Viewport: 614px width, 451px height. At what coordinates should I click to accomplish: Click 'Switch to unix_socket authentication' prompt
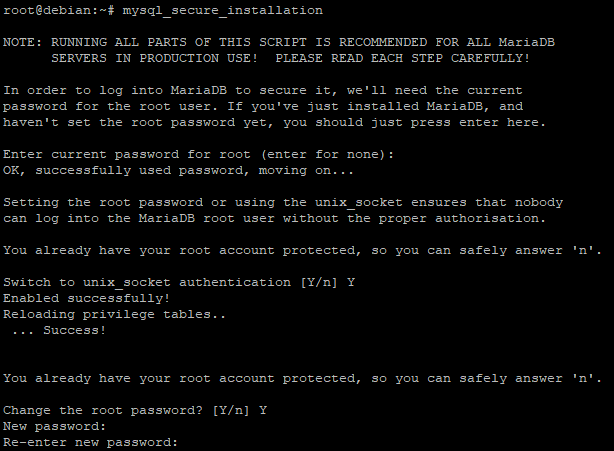click(170, 282)
